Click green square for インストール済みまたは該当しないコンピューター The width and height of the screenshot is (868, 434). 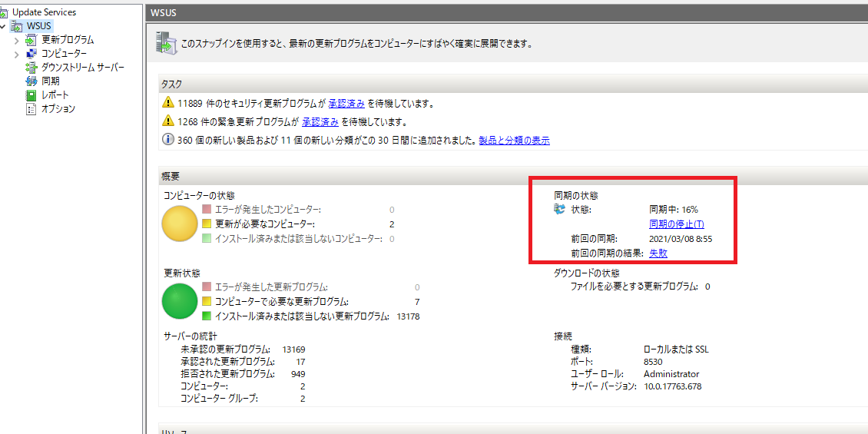click(207, 239)
